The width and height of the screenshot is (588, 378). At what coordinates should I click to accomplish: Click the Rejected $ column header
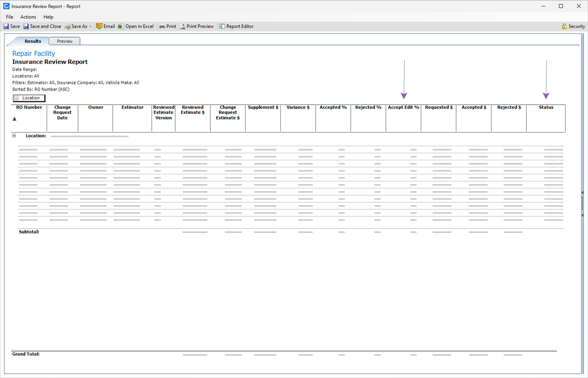[509, 107]
